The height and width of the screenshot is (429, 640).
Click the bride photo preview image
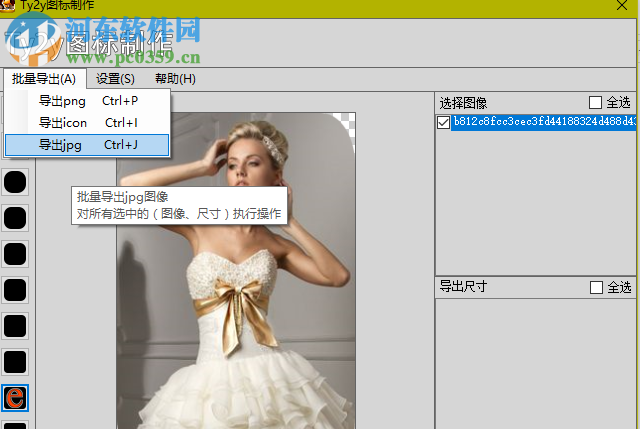(x=236, y=271)
